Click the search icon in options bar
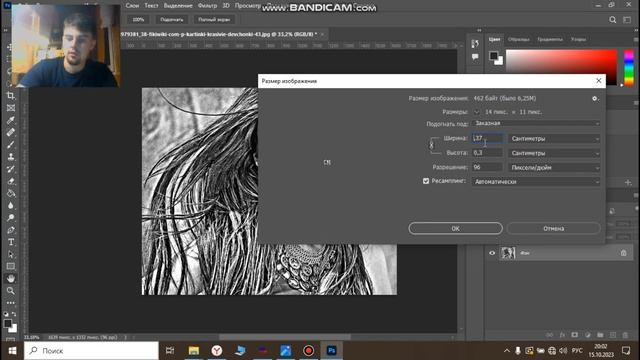640x360 pixels. 613,20
